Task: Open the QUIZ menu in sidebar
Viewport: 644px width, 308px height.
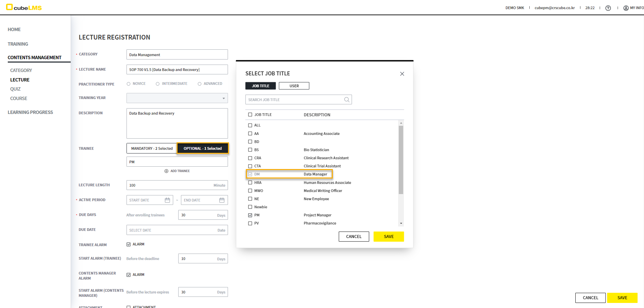Action: point(15,89)
